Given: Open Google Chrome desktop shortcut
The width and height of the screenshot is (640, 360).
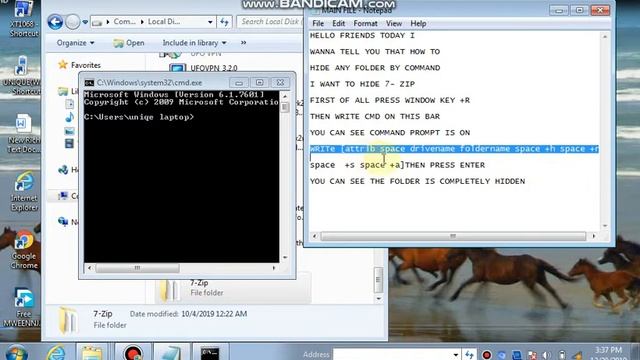Looking at the screenshot, I should (24, 250).
